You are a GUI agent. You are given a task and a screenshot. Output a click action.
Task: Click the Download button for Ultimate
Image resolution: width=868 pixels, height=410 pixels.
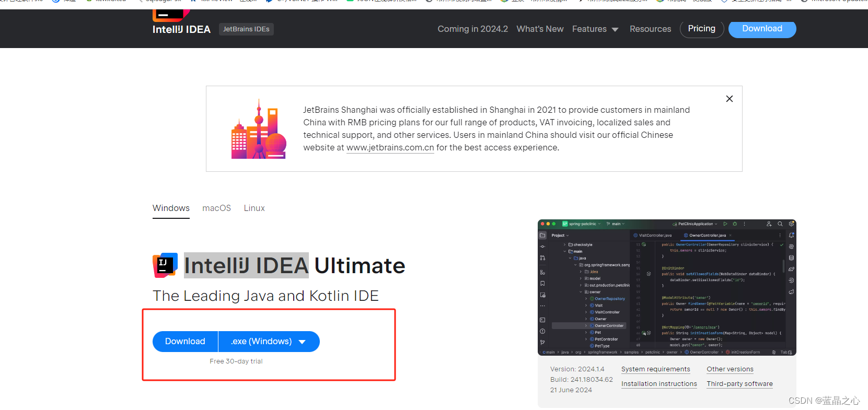(185, 342)
